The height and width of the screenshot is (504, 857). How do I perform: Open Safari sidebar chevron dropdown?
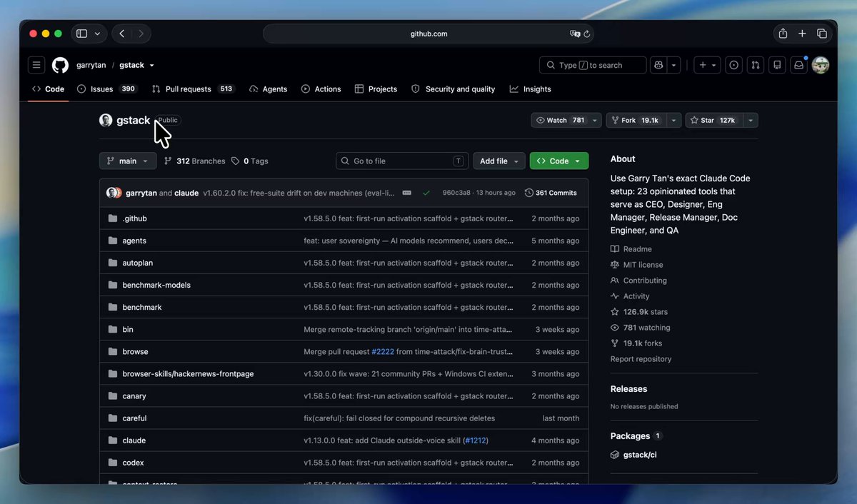[98, 34]
